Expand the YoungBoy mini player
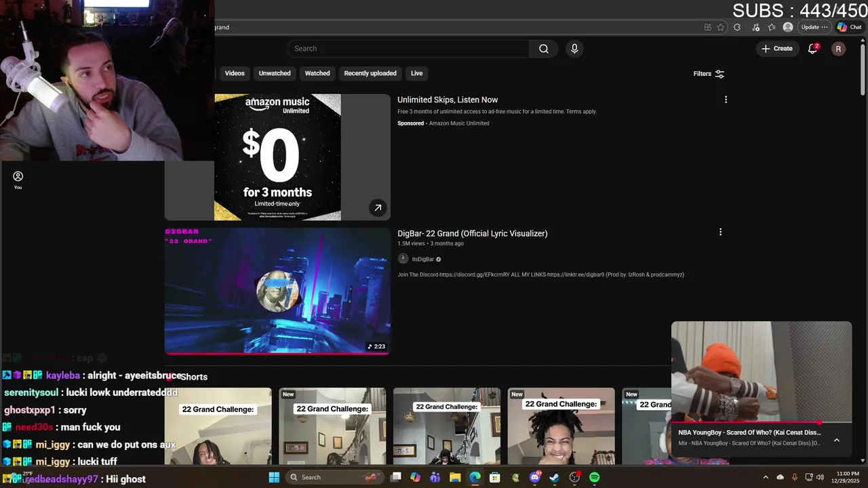The image size is (868, 488). coord(837,440)
